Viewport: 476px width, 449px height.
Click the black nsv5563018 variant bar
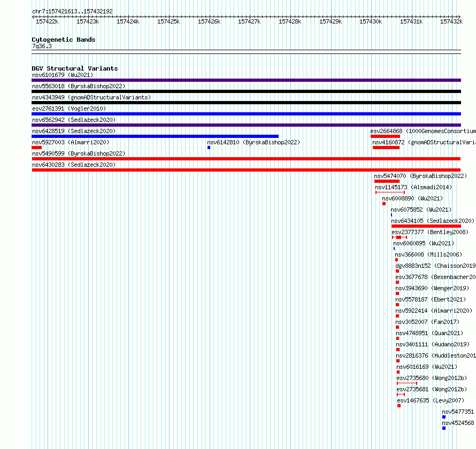click(246, 91)
